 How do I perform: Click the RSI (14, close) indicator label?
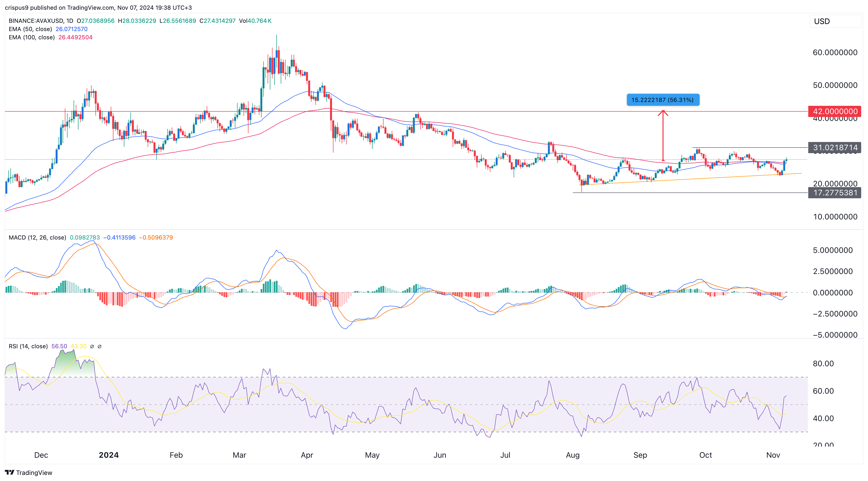click(28, 346)
